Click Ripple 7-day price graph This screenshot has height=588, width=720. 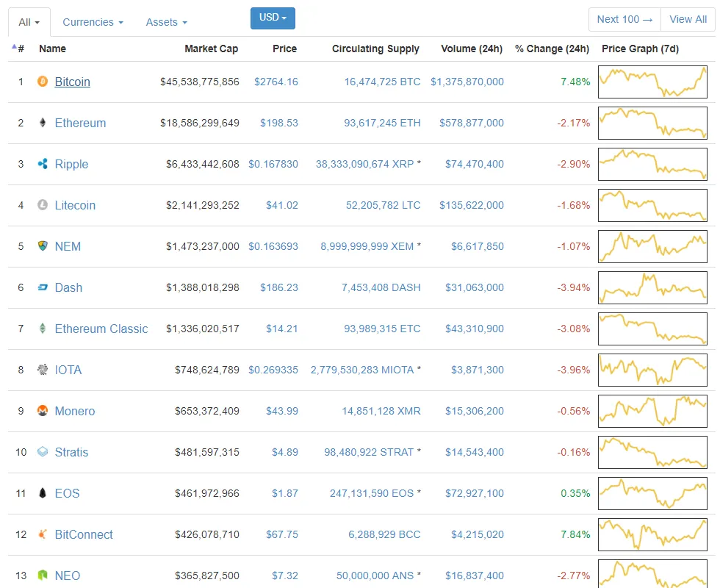[x=652, y=164]
